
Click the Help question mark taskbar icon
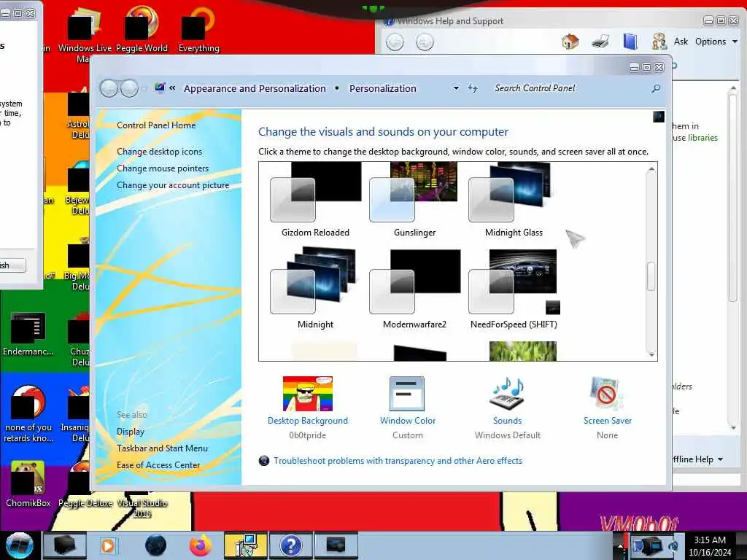coord(290,545)
